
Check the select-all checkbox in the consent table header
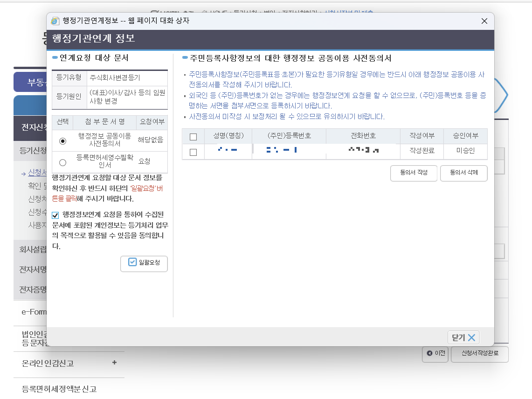click(x=193, y=136)
